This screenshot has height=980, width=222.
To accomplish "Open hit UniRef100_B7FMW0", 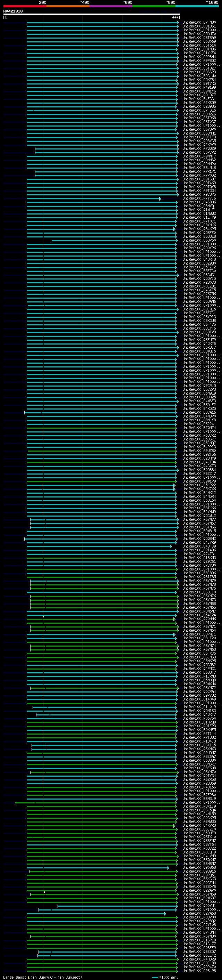I will coord(199,23).
